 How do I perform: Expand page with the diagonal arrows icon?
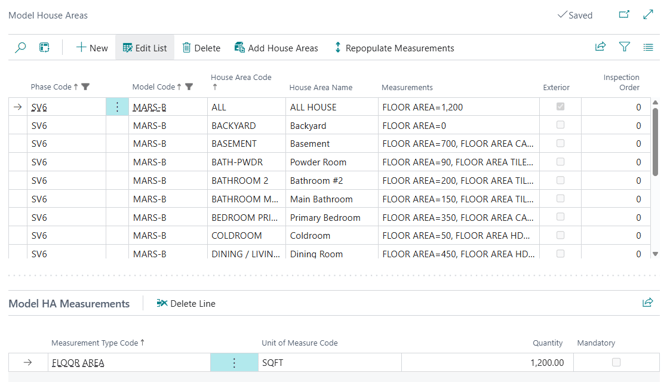[648, 15]
